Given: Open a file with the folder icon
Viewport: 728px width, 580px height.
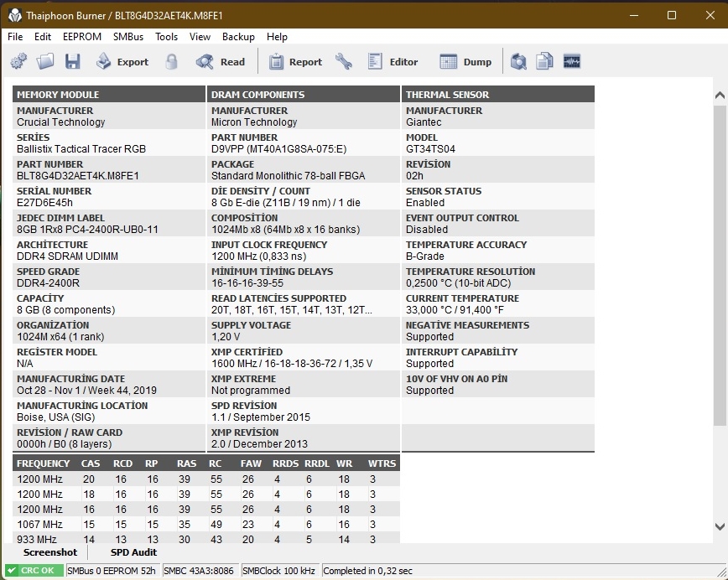Looking at the screenshot, I should tap(45, 61).
